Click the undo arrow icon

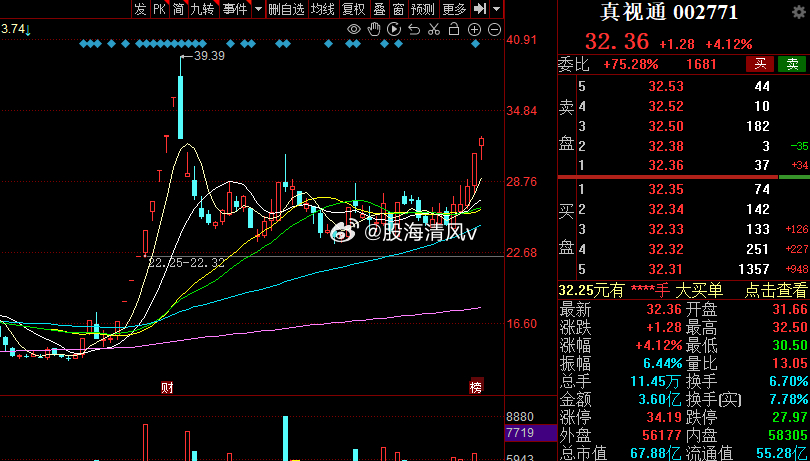[413, 30]
